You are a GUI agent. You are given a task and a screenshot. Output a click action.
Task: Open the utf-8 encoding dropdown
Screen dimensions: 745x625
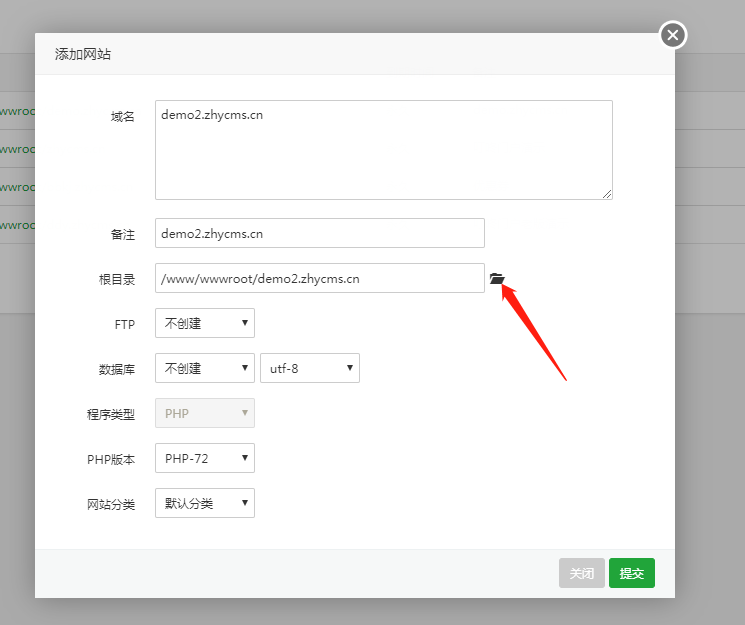coord(310,368)
